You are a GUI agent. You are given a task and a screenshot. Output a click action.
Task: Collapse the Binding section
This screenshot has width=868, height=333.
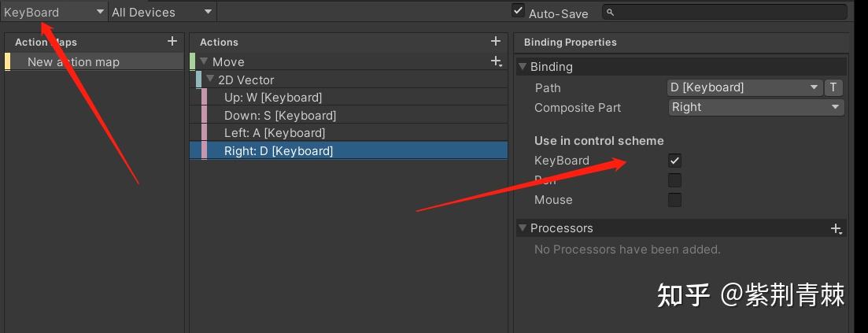tap(522, 67)
